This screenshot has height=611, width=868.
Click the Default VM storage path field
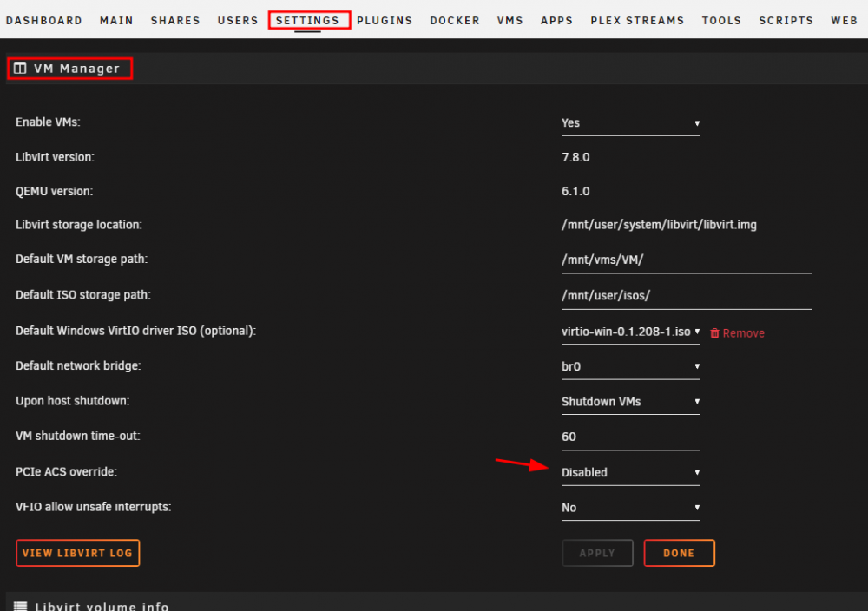(x=687, y=260)
